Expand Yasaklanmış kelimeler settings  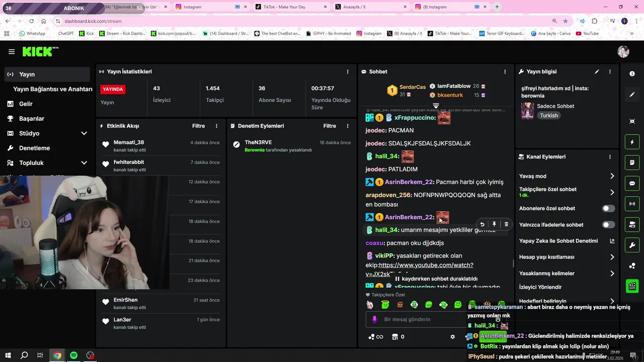coord(612,274)
